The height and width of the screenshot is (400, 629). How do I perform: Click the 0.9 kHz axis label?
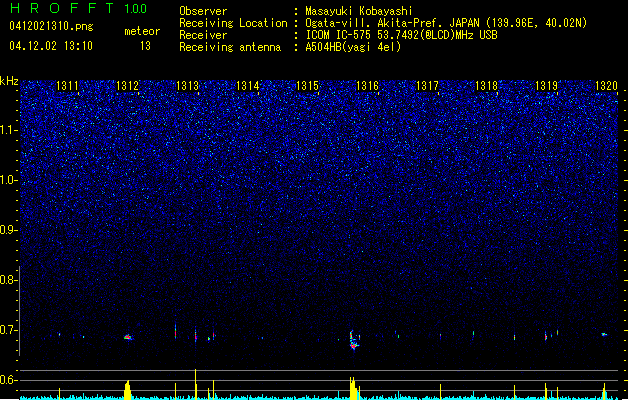(9, 230)
